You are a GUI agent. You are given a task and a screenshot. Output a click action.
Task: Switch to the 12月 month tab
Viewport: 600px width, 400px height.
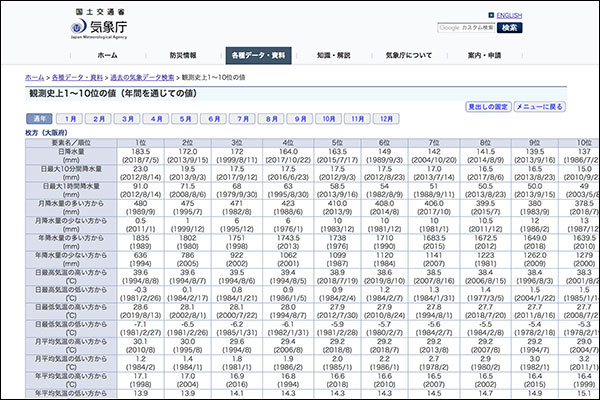(x=386, y=118)
